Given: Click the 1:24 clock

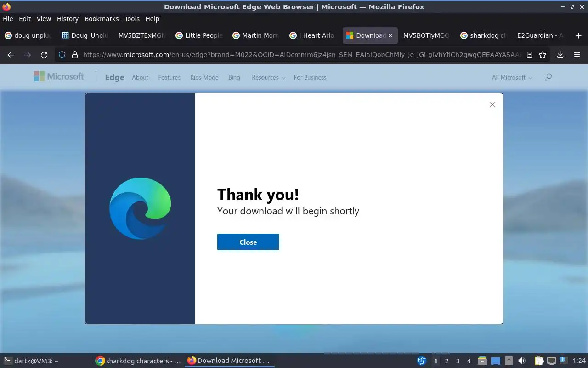Looking at the screenshot, I should click(x=579, y=361).
